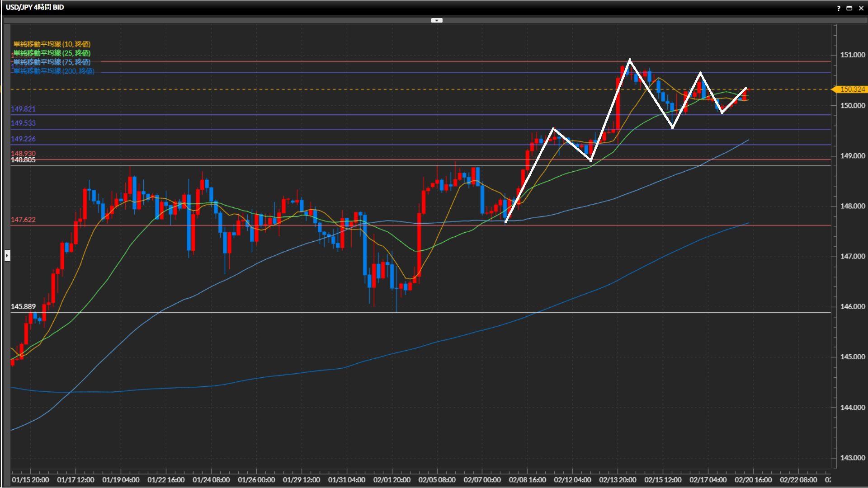Click the current price tag 150.324
Image resolution: width=868 pixels, height=488 pixels.
(x=851, y=89)
